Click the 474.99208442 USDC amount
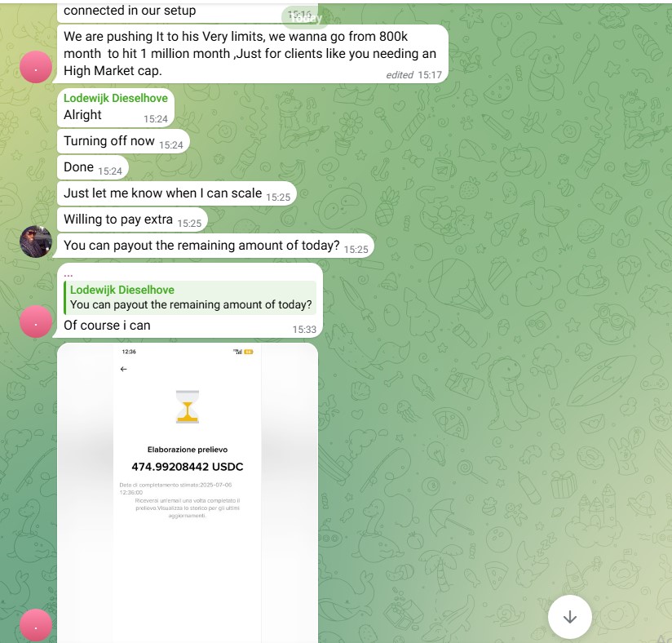Screen dimensions: 672x643 point(188,467)
